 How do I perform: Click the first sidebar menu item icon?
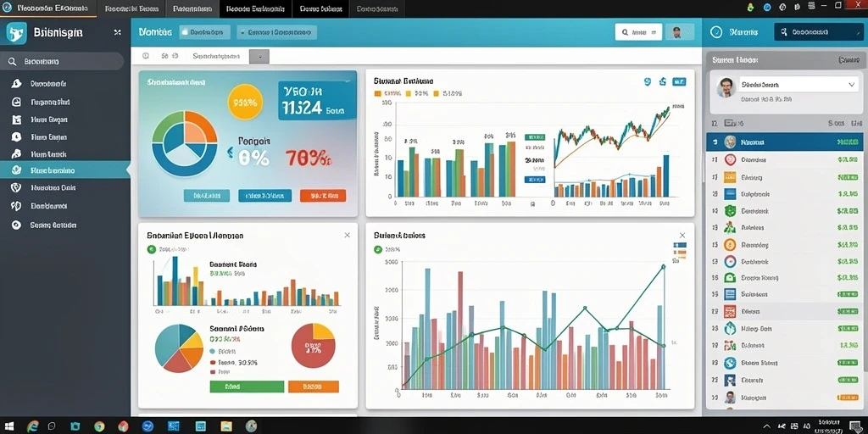point(16,84)
